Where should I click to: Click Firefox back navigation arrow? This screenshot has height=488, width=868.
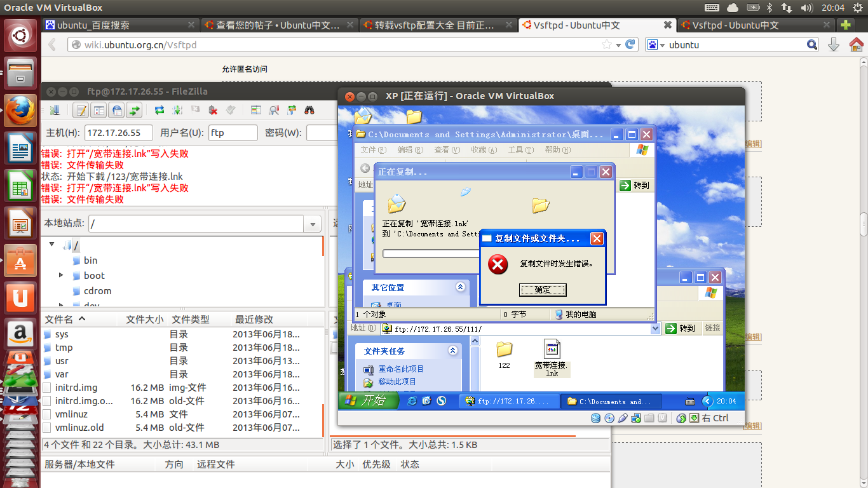pyautogui.click(x=53, y=44)
